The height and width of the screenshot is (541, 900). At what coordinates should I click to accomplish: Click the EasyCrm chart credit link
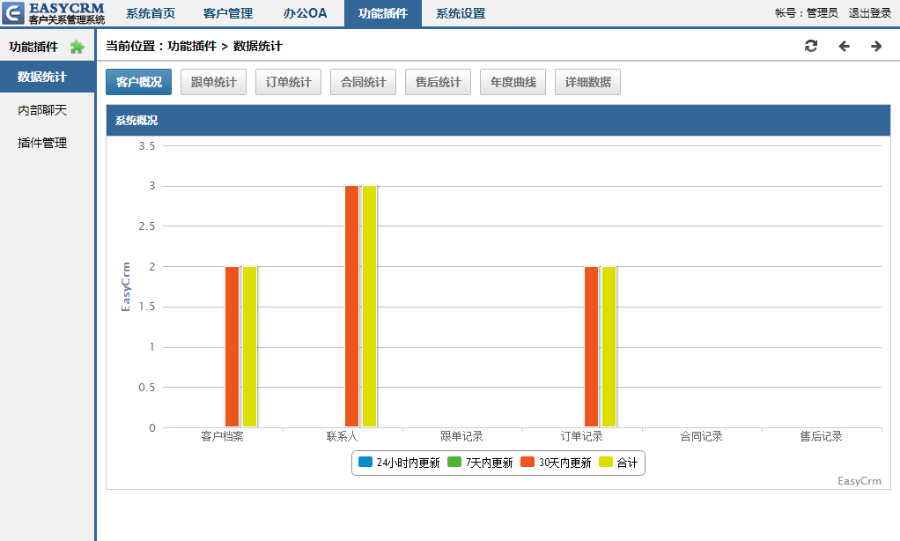pyautogui.click(x=859, y=481)
